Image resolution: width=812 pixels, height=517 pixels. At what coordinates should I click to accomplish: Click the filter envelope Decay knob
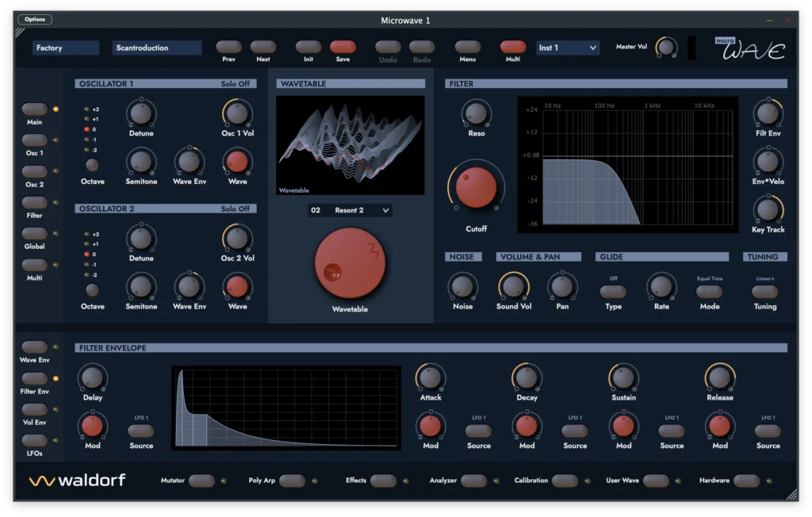(x=527, y=377)
